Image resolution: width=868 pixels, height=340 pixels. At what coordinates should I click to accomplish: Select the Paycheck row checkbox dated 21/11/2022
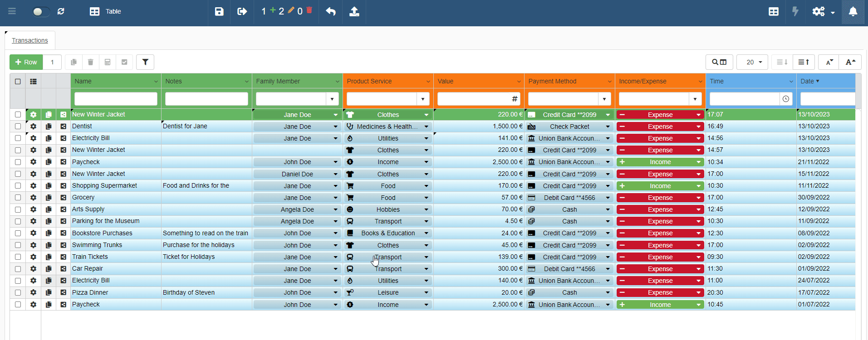(x=18, y=162)
